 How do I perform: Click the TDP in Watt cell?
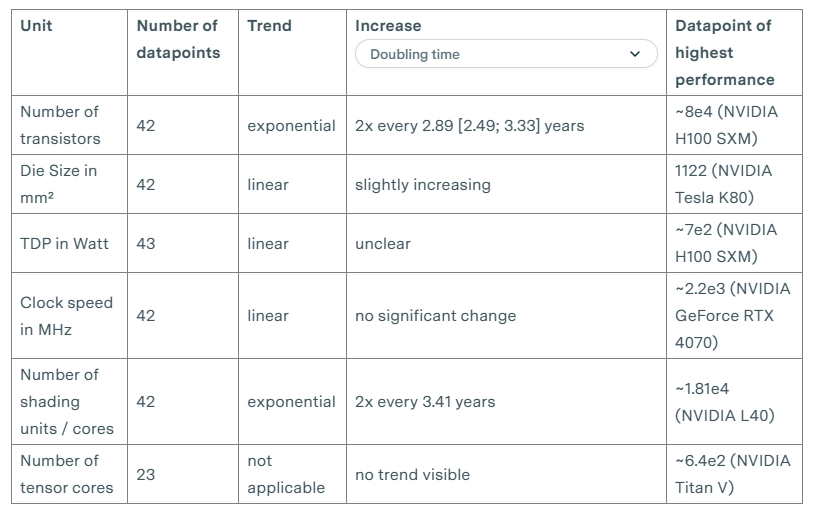(x=64, y=243)
